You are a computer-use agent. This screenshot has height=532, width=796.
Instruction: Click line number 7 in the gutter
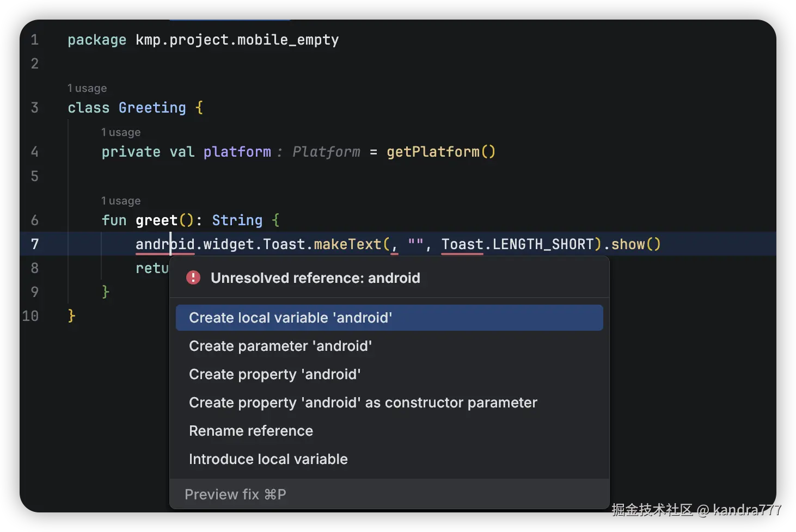[x=35, y=244]
